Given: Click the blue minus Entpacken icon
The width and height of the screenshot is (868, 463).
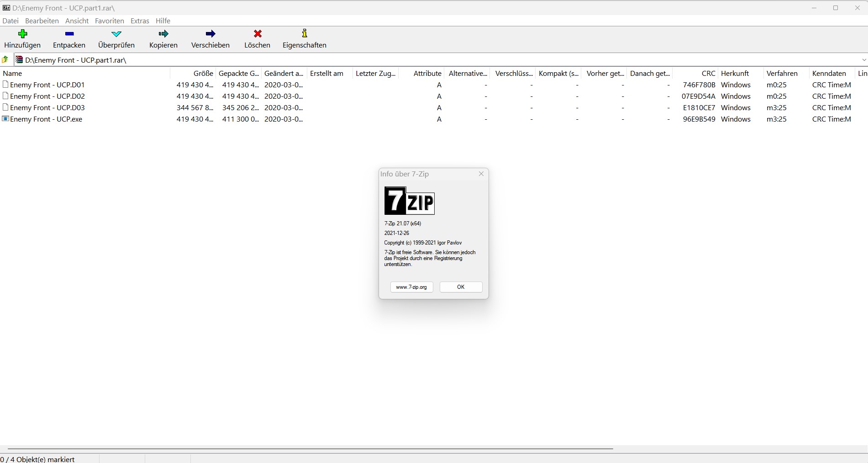Looking at the screenshot, I should point(69,34).
